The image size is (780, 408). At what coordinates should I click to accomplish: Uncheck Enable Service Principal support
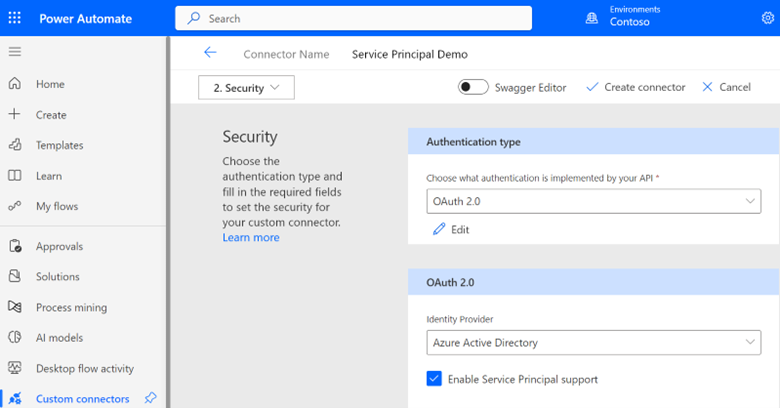tap(434, 379)
